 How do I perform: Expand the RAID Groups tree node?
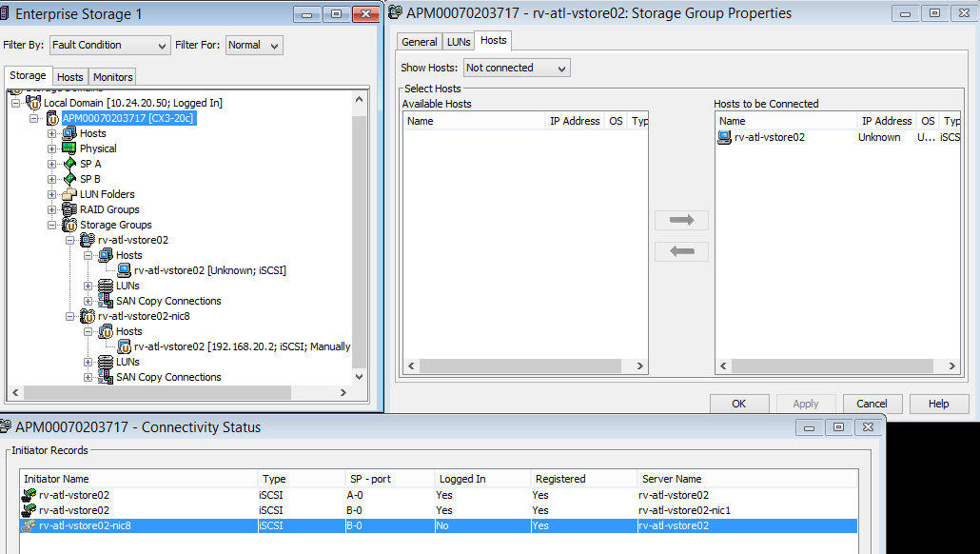(52, 209)
